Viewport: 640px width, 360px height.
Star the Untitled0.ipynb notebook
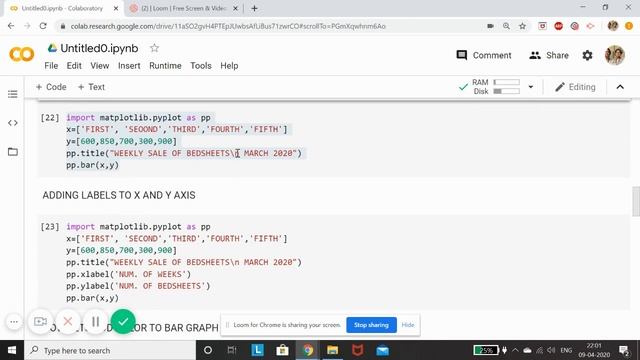[x=154, y=48]
